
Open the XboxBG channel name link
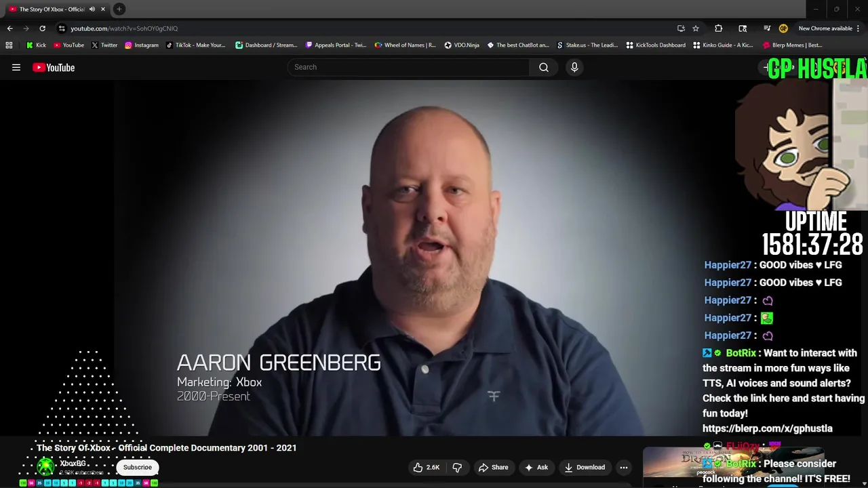coord(73,464)
